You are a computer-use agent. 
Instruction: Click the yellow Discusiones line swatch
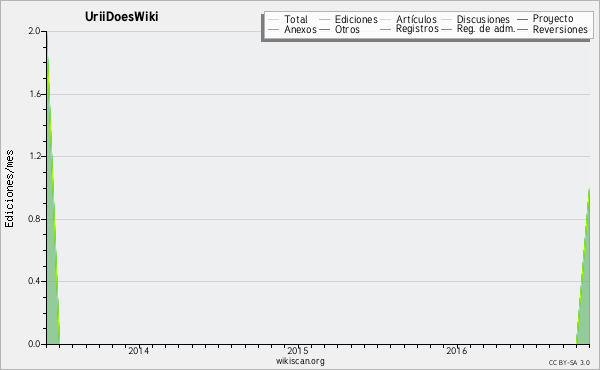tap(447, 20)
